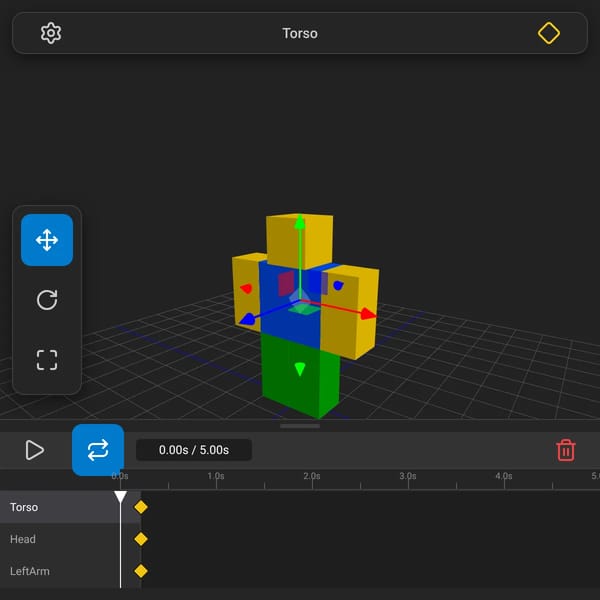600x600 pixels.
Task: Click the 2.0s mark on the ruler
Action: point(312,476)
